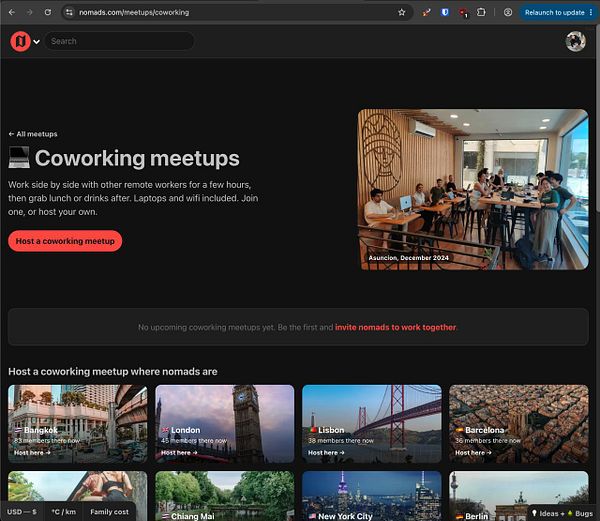Click Relaunch to update button
This screenshot has height=521, width=600.
tap(554, 12)
